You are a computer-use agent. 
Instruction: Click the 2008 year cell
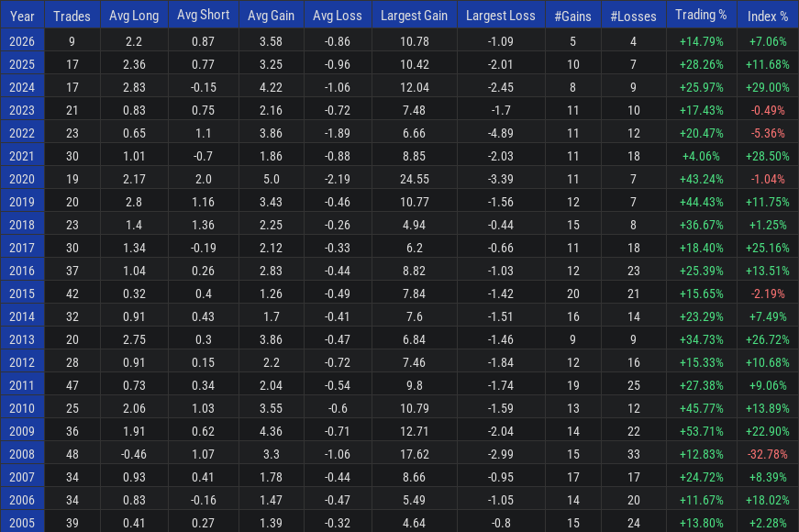(22, 454)
